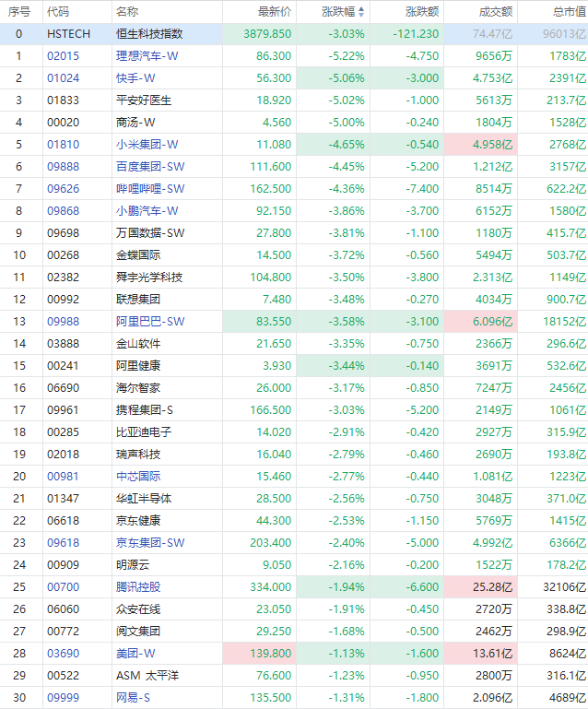Select the 恒生科技指数 index row

[x=294, y=34]
